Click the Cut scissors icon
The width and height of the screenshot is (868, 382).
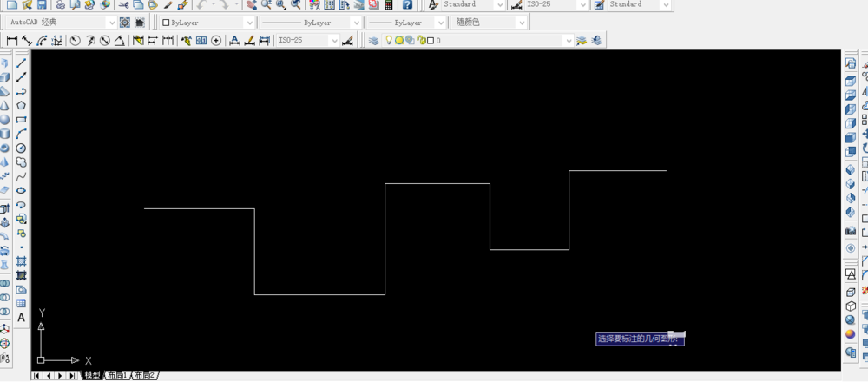click(123, 4)
